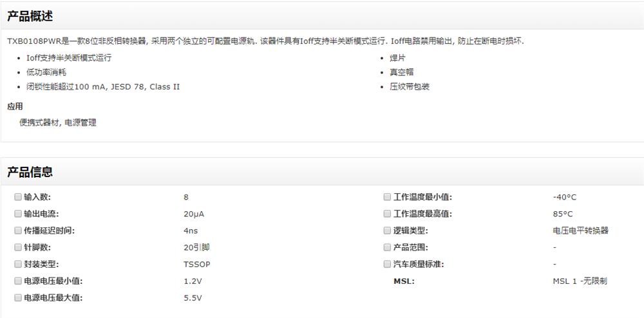Select the 针脚数 checkbox
Screen dimensions: 644x318
pos(17,247)
